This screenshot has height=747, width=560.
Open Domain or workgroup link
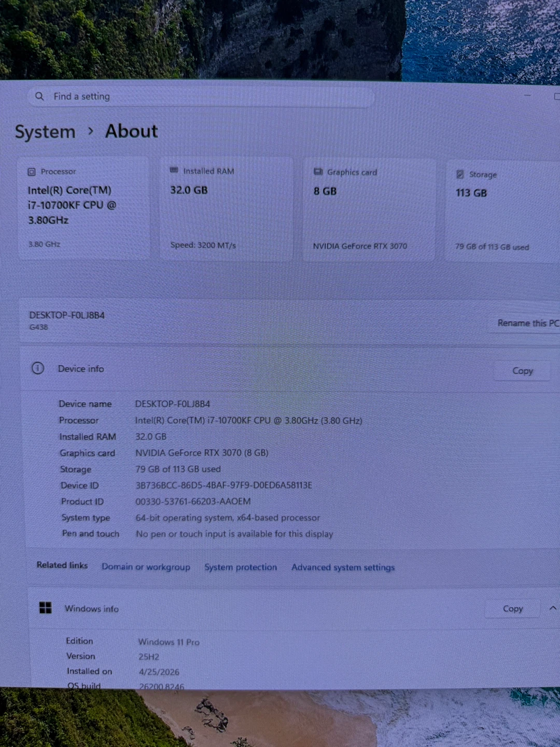pyautogui.click(x=146, y=566)
